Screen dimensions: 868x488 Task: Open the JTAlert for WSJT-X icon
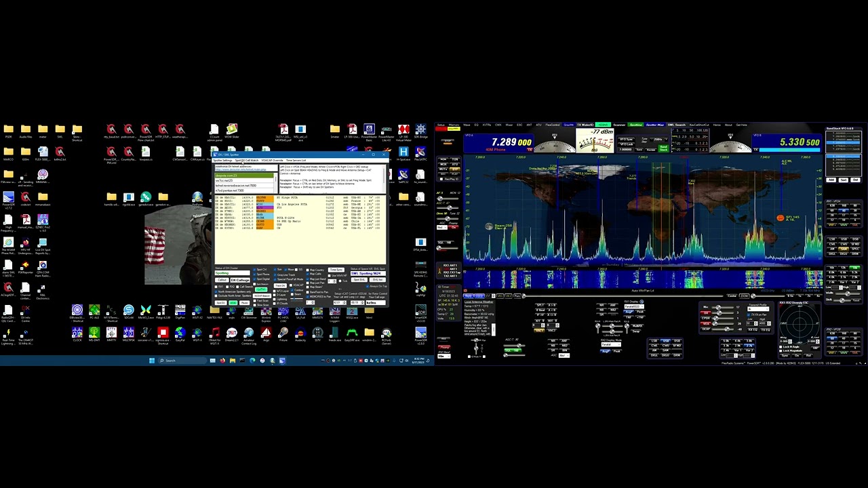click(215, 335)
